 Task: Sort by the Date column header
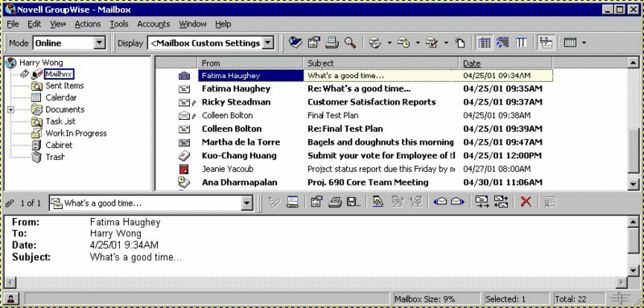(x=506, y=64)
